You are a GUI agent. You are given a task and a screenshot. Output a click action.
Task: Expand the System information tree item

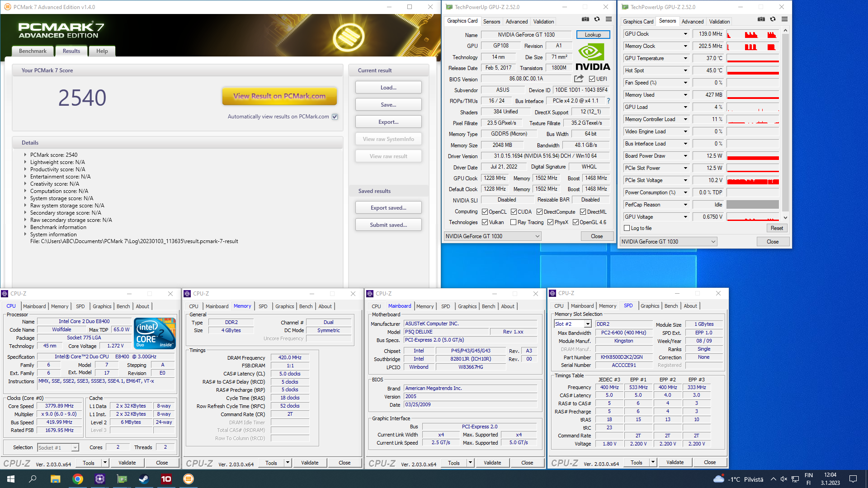click(25, 235)
